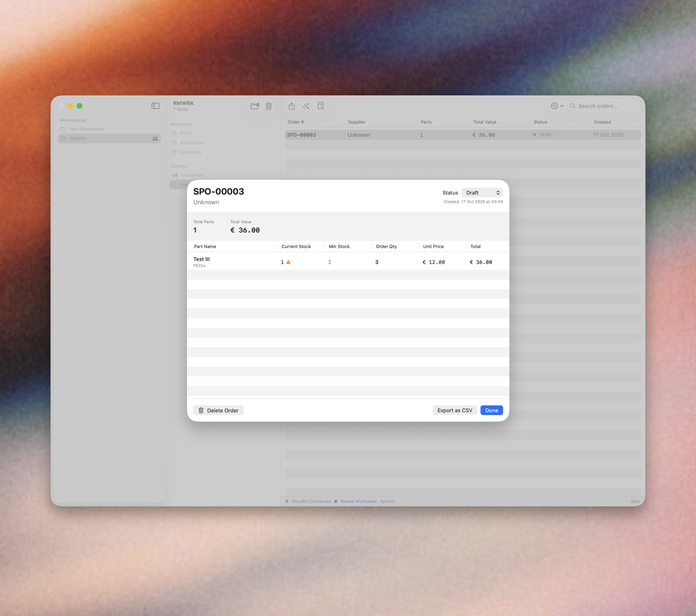Click the low stock warning icon
Screen dimensions: 696x616
tap(289, 262)
